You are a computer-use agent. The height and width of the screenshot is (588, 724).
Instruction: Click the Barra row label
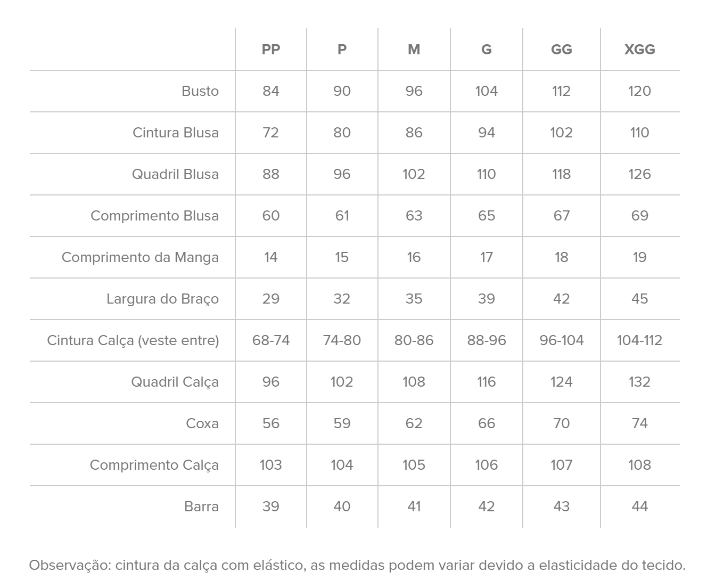point(201,507)
